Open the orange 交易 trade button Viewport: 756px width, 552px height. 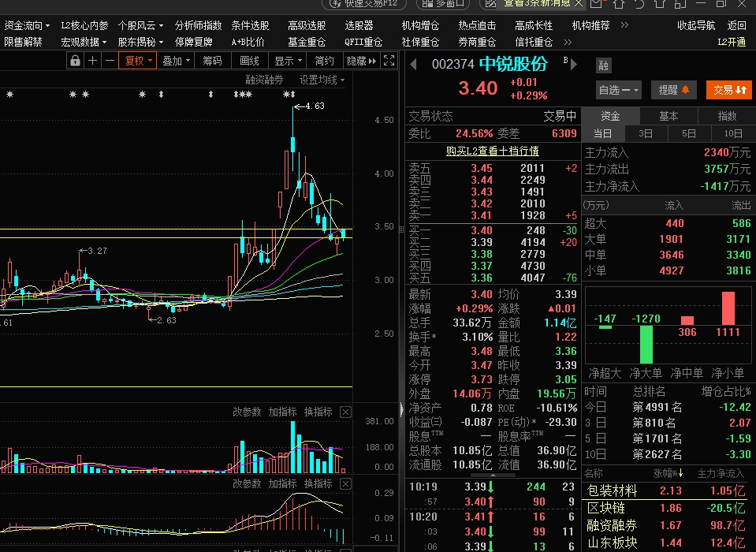(728, 90)
